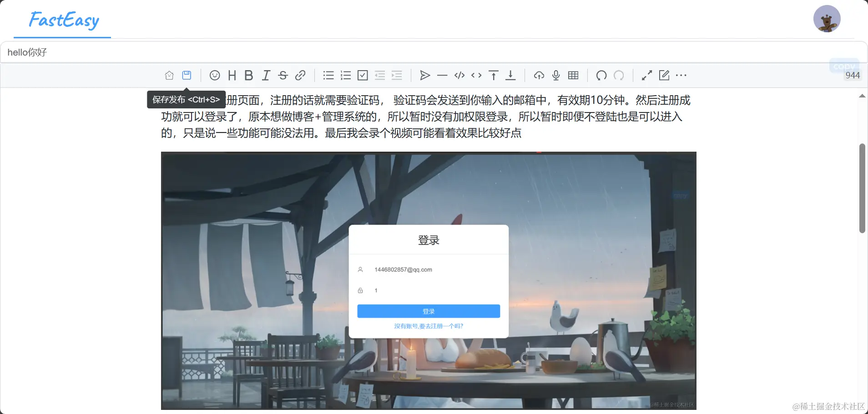Open the user avatar at top right
868x414 pixels.
click(827, 19)
